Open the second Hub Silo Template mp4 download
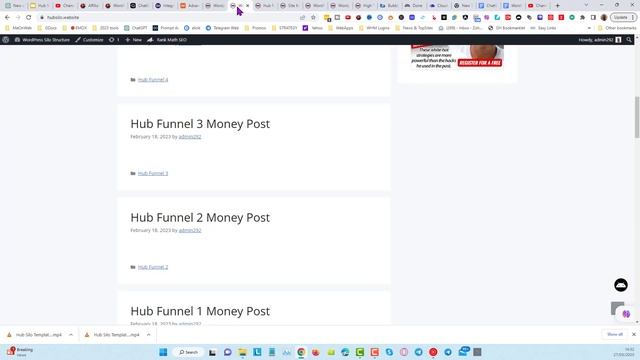Screen dimensions: 640x360 [113, 335]
